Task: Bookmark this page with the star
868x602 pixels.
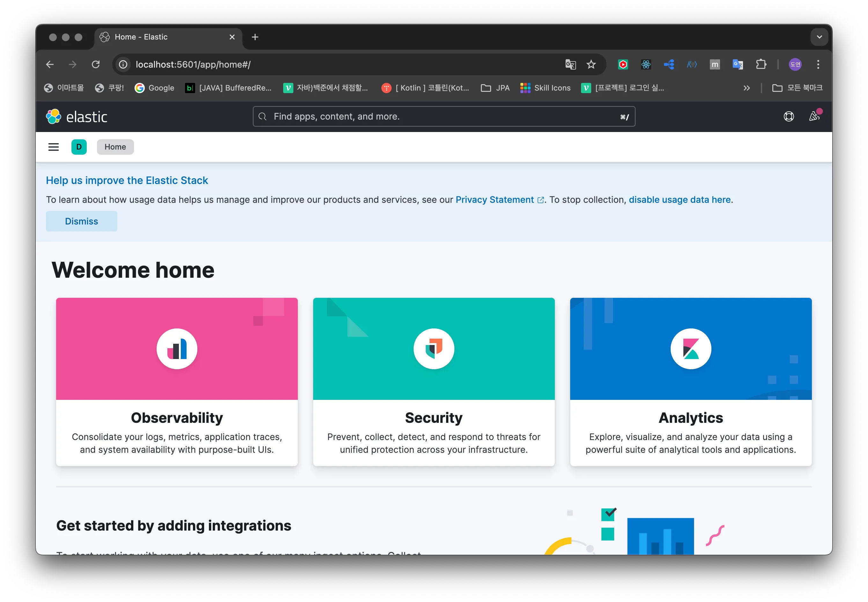Action: pos(591,64)
